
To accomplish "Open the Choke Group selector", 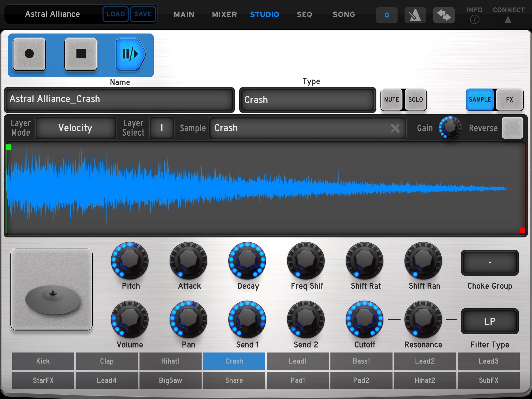I will tap(490, 263).
